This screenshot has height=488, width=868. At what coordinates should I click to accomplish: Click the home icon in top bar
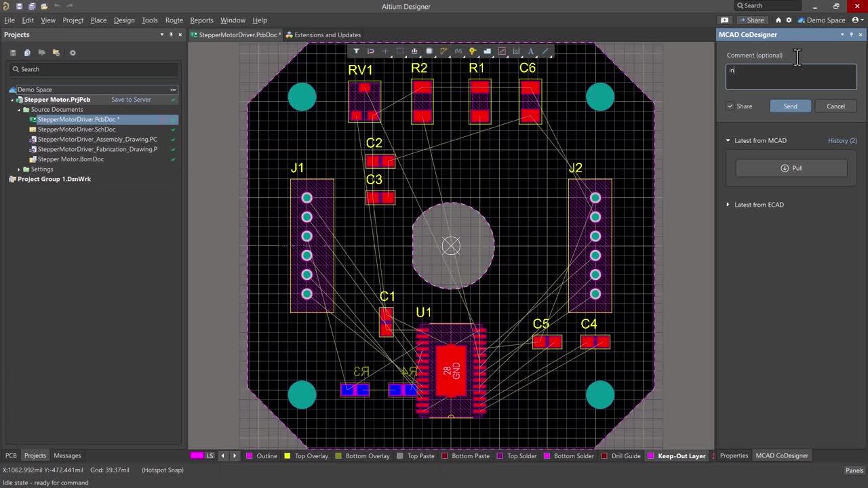pyautogui.click(x=778, y=20)
